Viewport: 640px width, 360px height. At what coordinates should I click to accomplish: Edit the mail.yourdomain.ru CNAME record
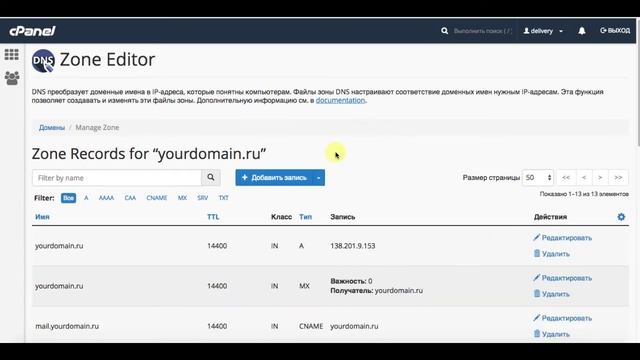(x=562, y=318)
